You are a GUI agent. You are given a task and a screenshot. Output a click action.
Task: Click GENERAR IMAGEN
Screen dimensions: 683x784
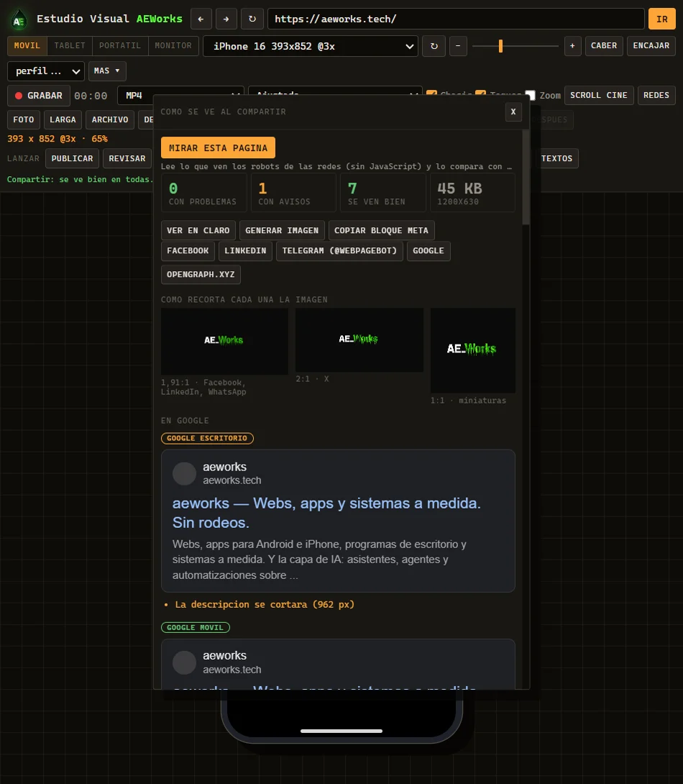[x=282, y=230]
